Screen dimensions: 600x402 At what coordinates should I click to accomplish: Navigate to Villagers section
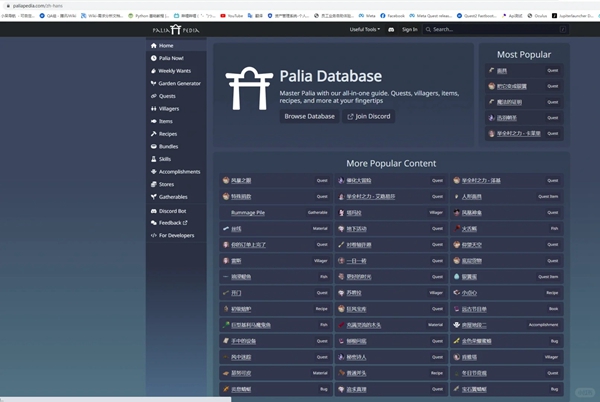[176, 109]
